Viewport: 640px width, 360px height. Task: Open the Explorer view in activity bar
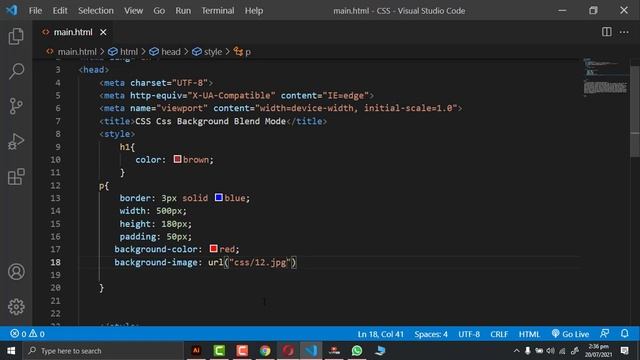coord(16,36)
